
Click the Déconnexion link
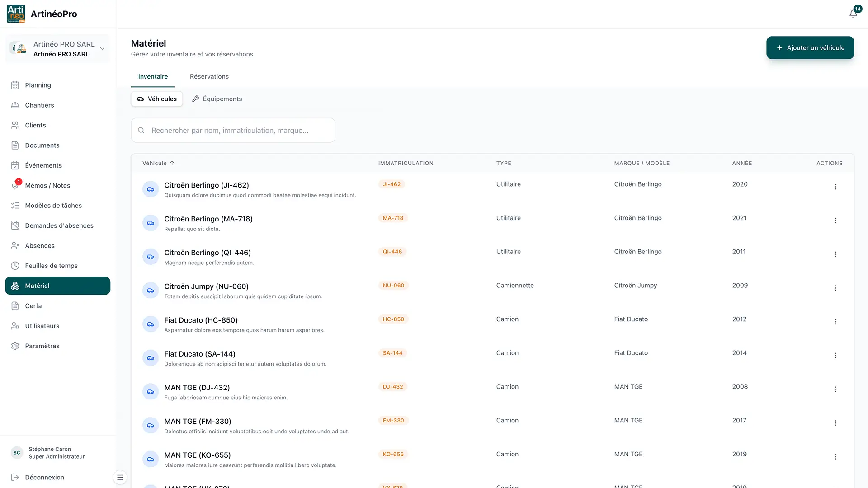[44, 477]
